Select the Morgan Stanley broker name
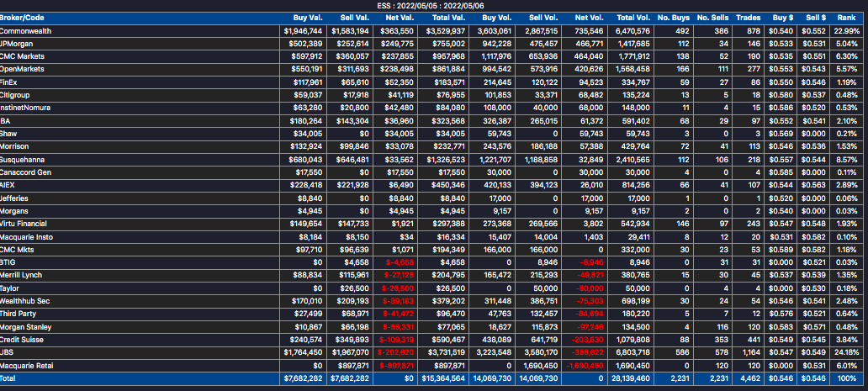This screenshot has height=391, width=868. tap(24, 327)
